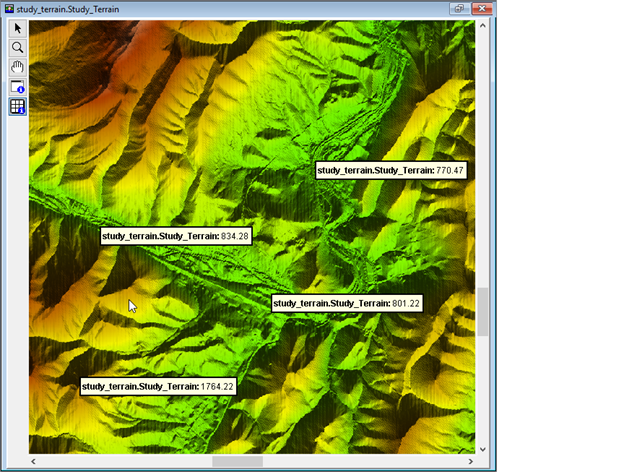Image resolution: width=624 pixels, height=472 pixels.
Task: Close the study_terrain.Study_Terrain window
Action: click(x=482, y=8)
